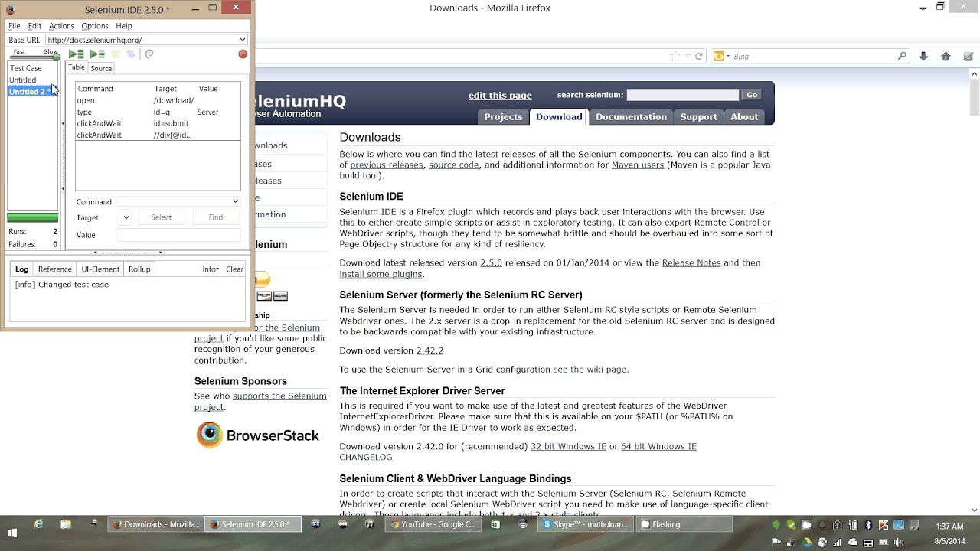980x551 pixels.
Task: Reload the page in Firefox
Action: [699, 56]
